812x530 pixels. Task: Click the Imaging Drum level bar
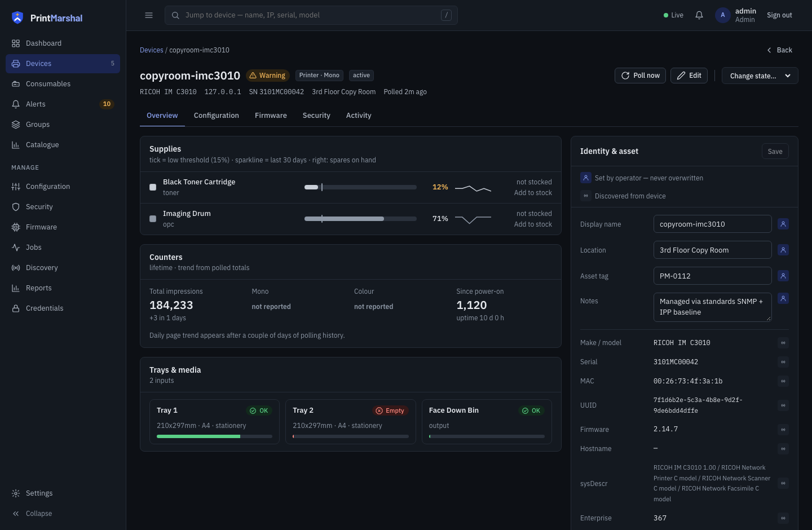pyautogui.click(x=360, y=219)
